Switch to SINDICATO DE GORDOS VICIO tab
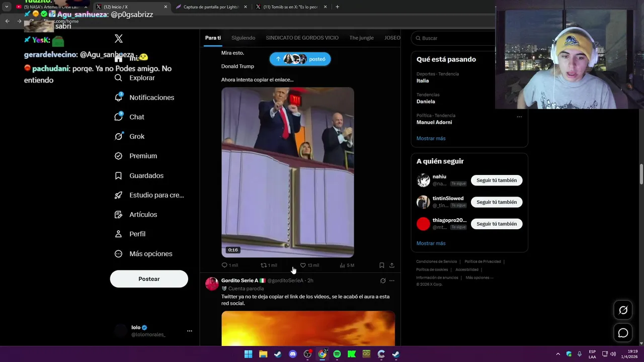The image size is (644, 362). 302,38
